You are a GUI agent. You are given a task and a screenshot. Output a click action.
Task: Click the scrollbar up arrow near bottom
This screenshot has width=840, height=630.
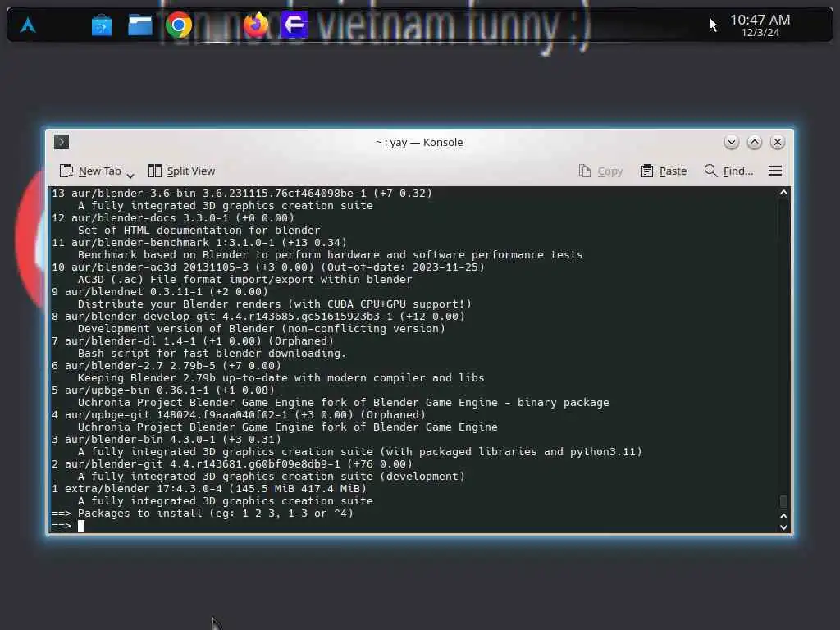pos(783,517)
